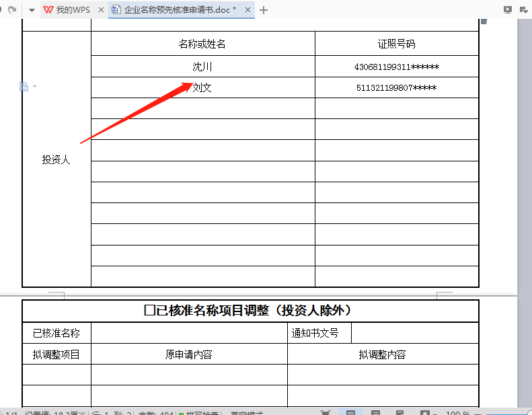Close the 企业名称预先核准申请书.doc document tab
The height and width of the screenshot is (415, 532).
(x=248, y=10)
